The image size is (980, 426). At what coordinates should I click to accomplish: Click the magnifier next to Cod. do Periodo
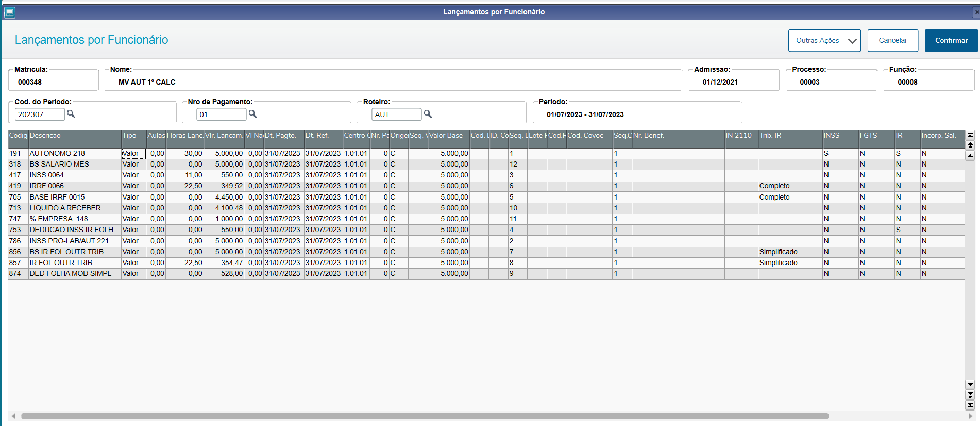[x=71, y=114]
